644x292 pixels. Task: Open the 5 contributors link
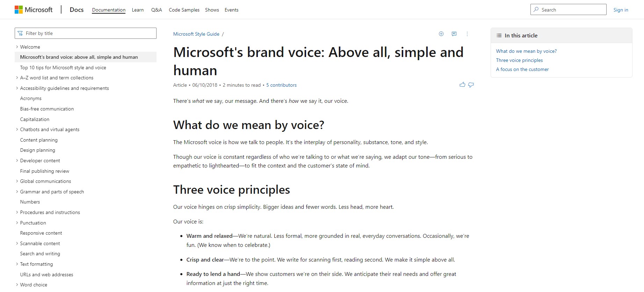tap(281, 85)
